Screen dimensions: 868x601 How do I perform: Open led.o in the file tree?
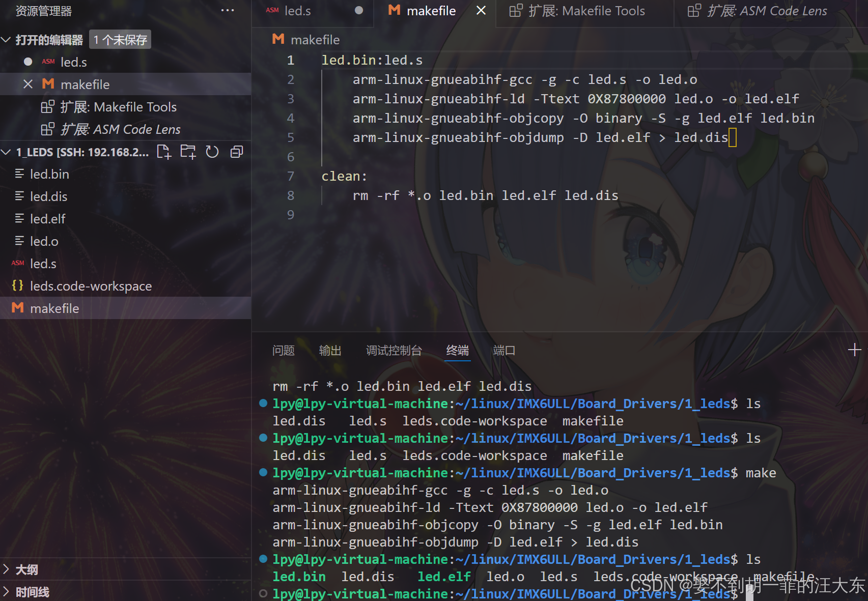[x=126, y=241]
